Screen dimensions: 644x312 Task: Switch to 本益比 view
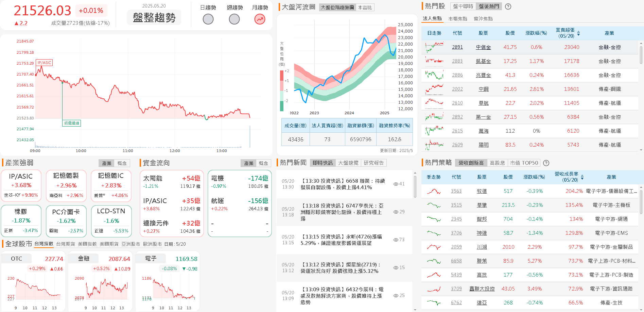(365, 7)
